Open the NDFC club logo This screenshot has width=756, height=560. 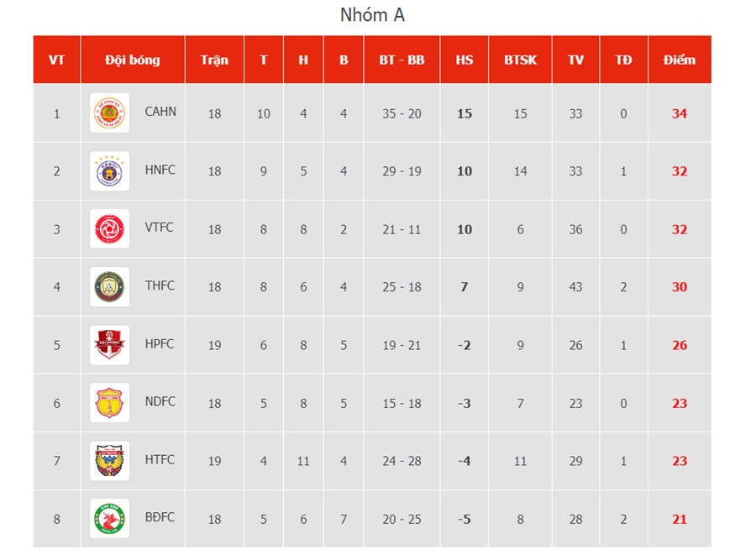[x=110, y=403]
